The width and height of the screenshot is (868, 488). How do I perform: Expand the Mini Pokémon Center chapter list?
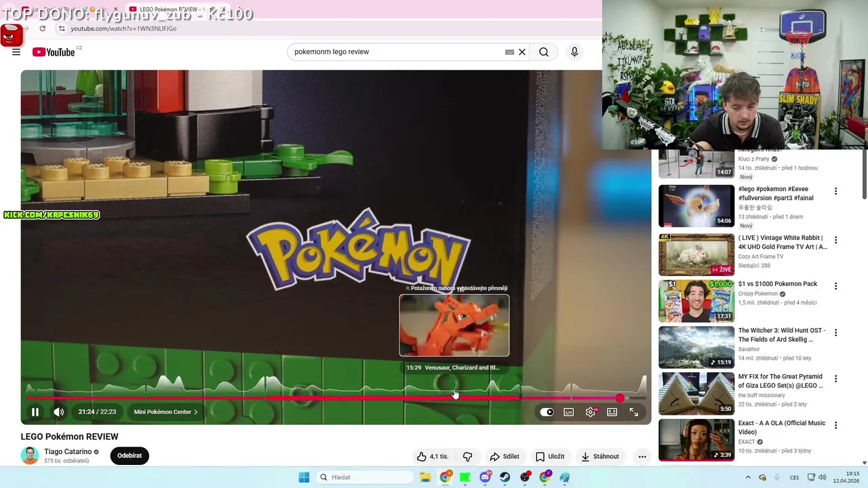click(x=165, y=411)
